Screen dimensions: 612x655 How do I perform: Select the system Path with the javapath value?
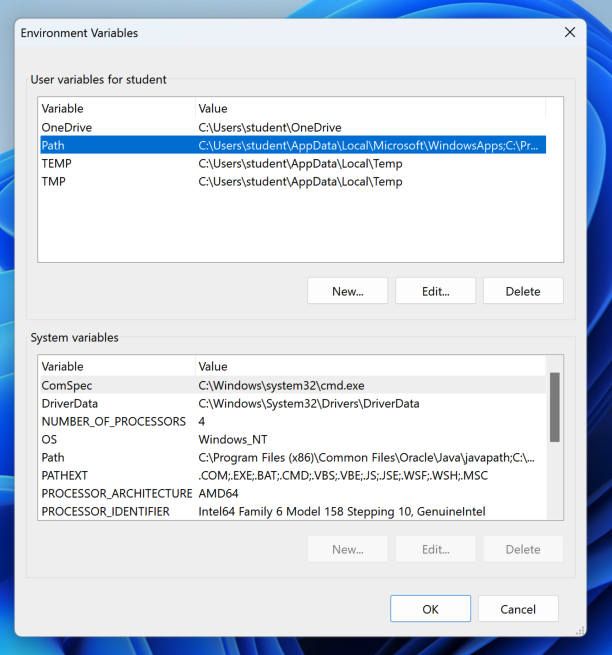[x=293, y=457]
